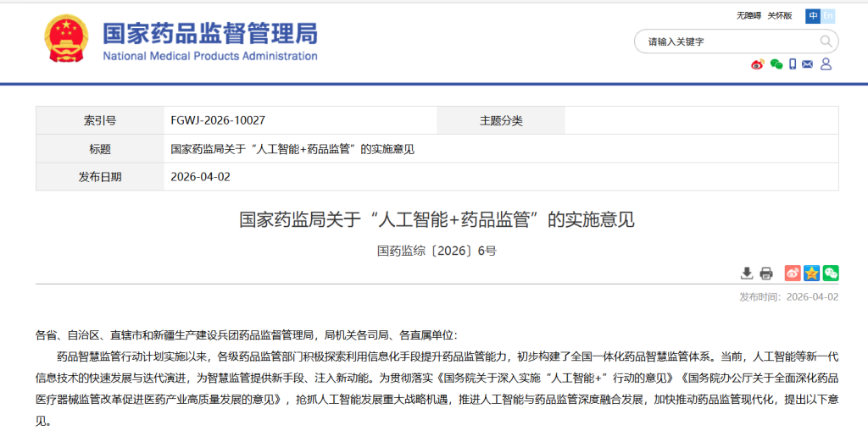Share article to WeChat green button
This screenshot has height=431, width=868.
click(x=831, y=273)
